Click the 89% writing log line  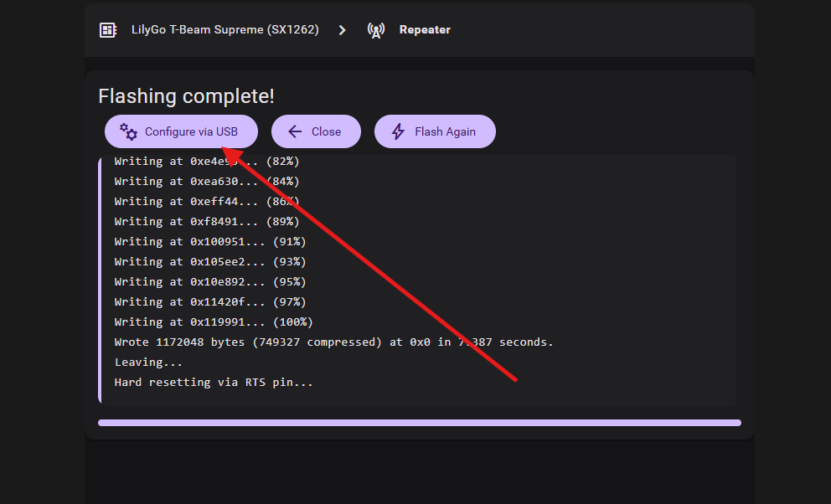207,222
